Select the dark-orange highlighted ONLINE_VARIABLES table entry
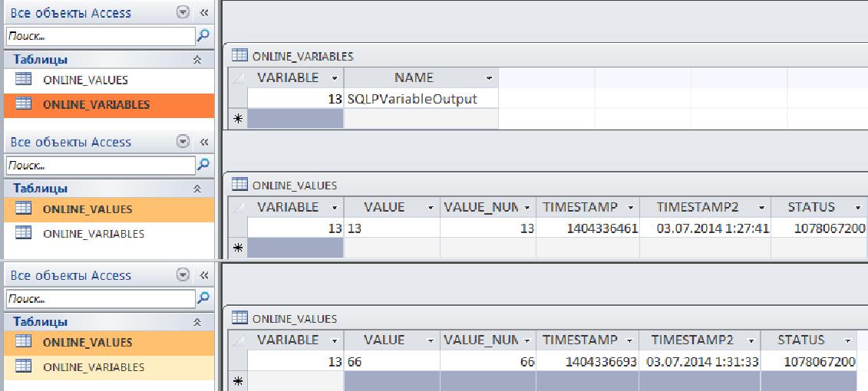 96,105
